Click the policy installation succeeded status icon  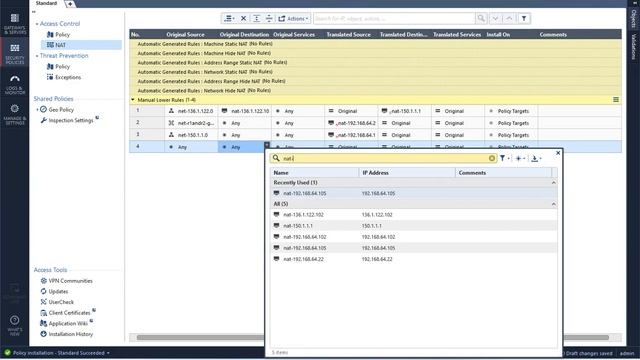point(7,353)
